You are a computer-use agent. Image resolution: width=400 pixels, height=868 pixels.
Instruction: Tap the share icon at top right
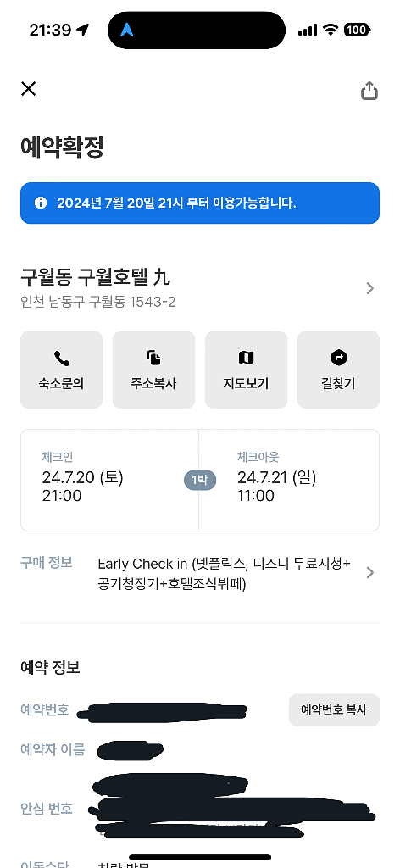(369, 90)
